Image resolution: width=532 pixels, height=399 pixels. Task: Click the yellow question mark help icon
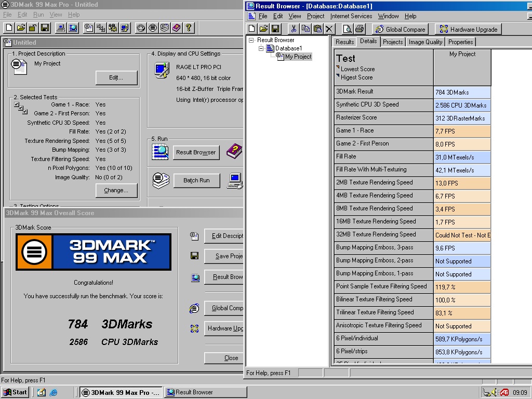pyautogui.click(x=189, y=28)
